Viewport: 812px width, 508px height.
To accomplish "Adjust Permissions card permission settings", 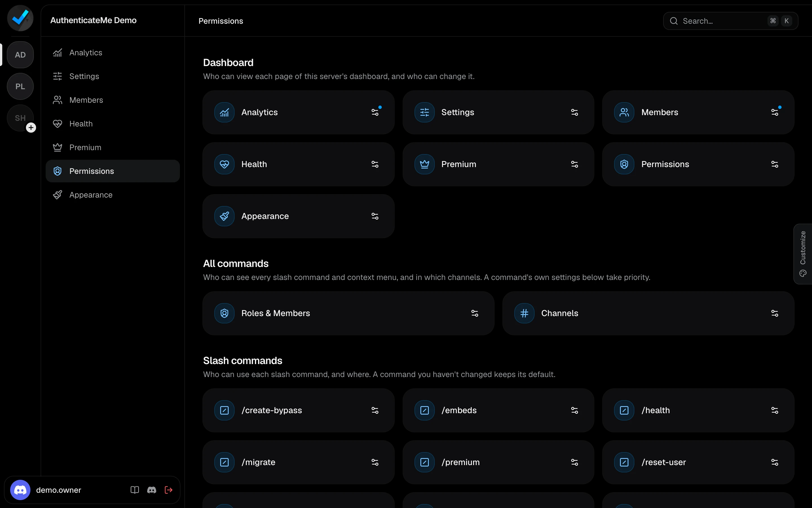I will (x=775, y=164).
